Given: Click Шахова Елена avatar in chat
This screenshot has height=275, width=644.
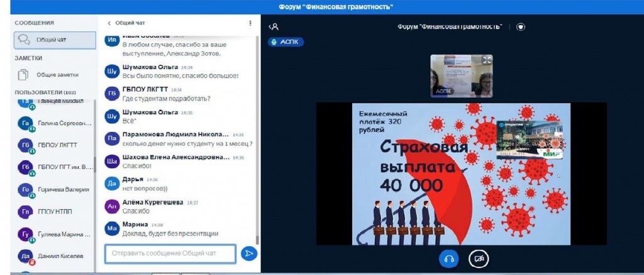Looking at the screenshot, I should pos(112,161).
